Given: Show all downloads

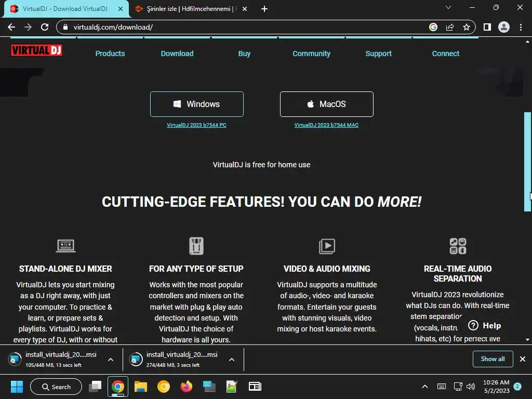Looking at the screenshot, I should tap(493, 359).
